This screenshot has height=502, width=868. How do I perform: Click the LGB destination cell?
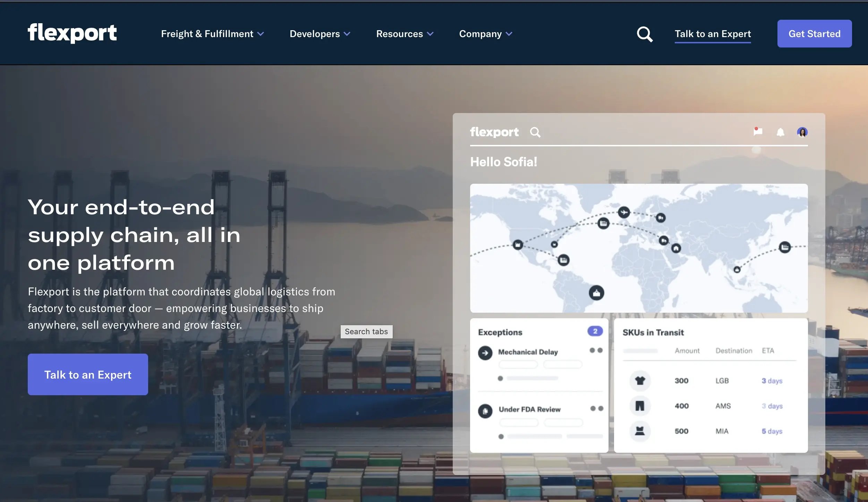click(x=722, y=381)
